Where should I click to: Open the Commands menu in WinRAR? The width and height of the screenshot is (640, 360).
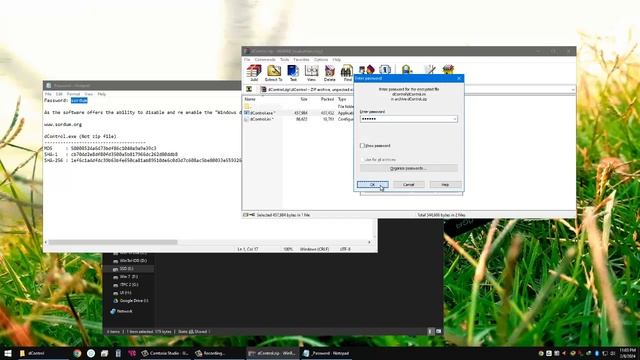point(265,60)
